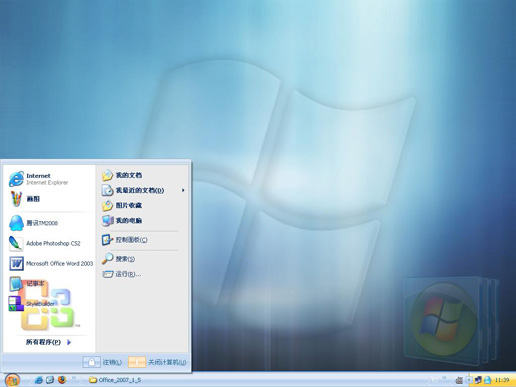516x387 pixels.
Task: Click the 画图 label text
Action: (33, 199)
